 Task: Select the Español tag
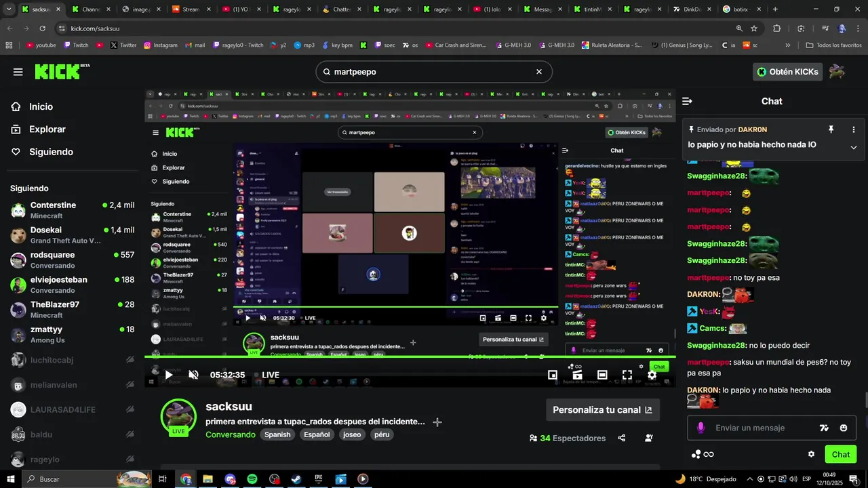click(x=317, y=434)
